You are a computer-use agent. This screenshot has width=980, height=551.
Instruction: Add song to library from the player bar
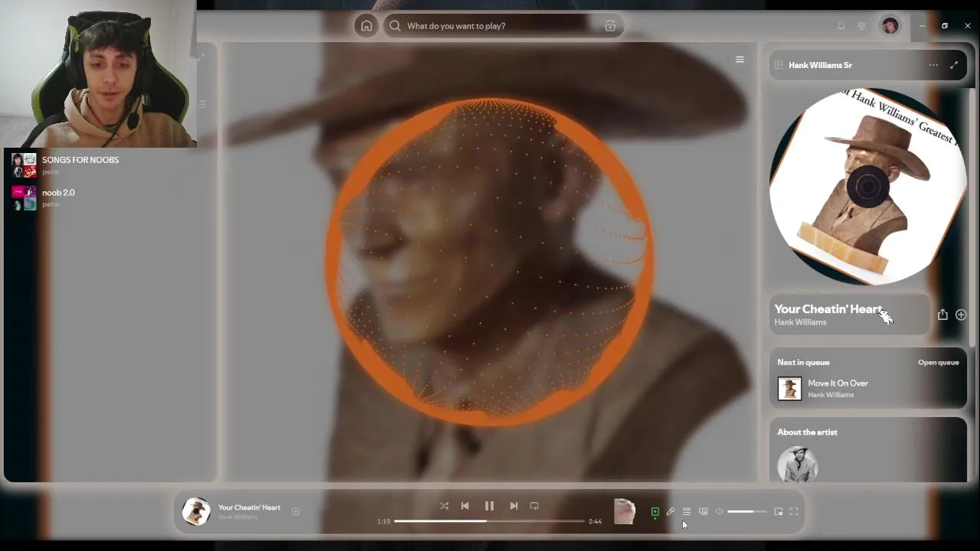click(x=296, y=512)
